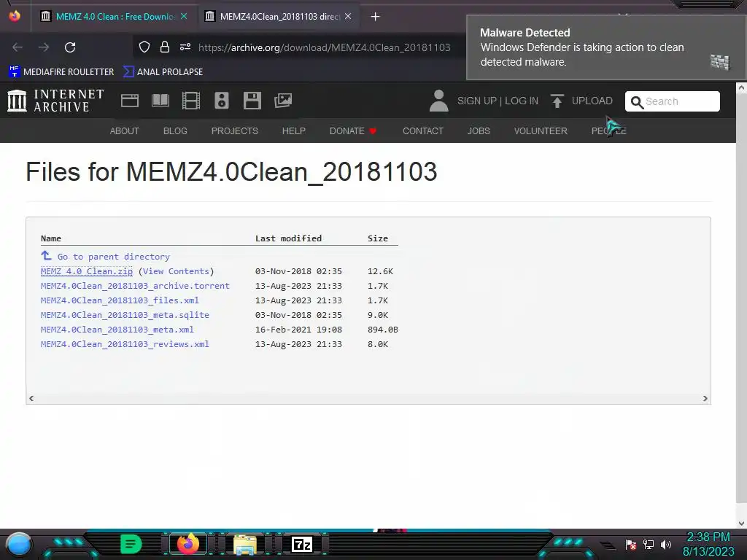Open 7-Zip from the taskbar

pyautogui.click(x=301, y=544)
